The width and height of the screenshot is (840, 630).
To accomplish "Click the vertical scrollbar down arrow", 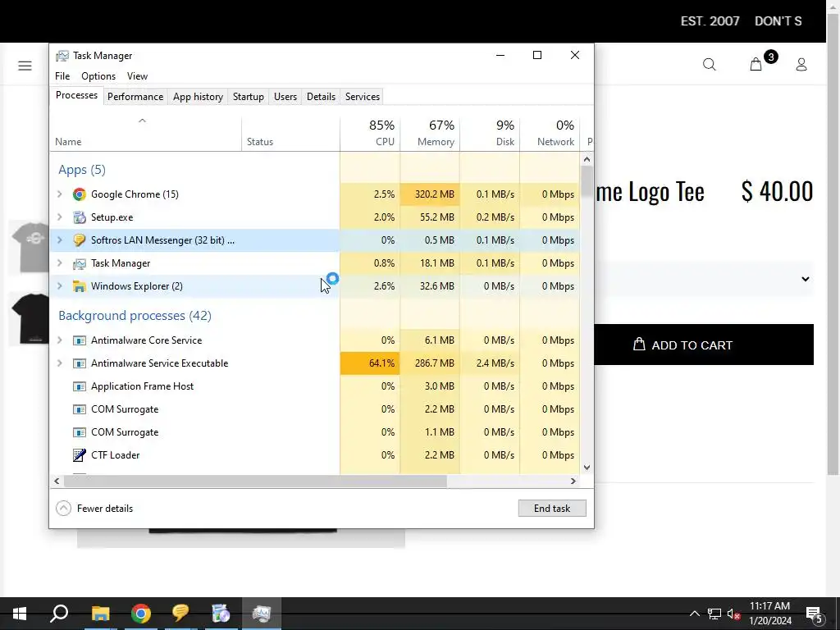I will click(x=587, y=467).
